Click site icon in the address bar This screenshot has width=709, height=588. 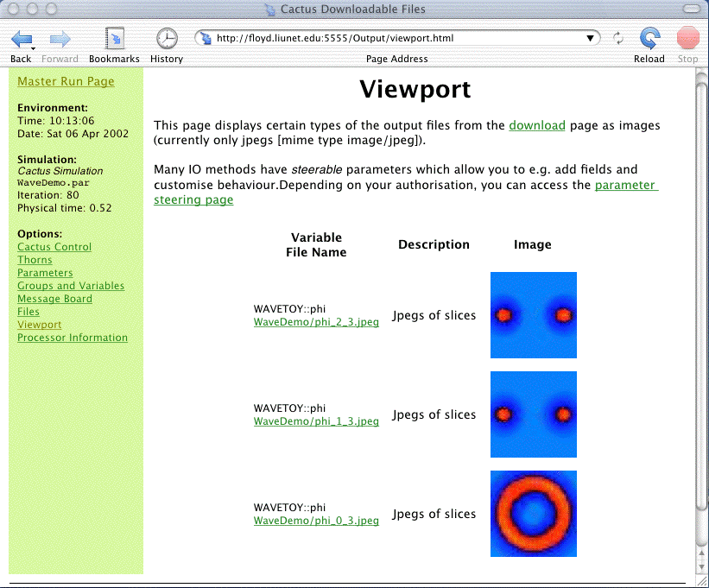[206, 38]
